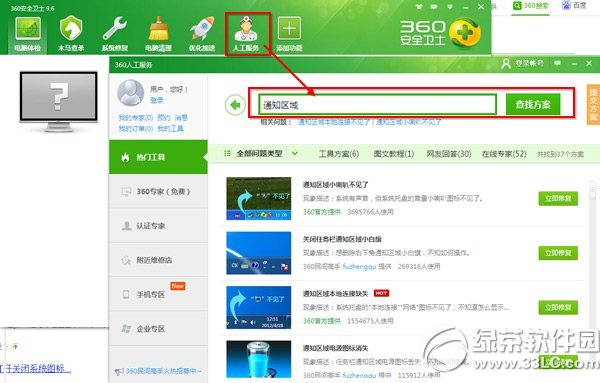Open the 木马查杀 trojan scan icon

71,33
